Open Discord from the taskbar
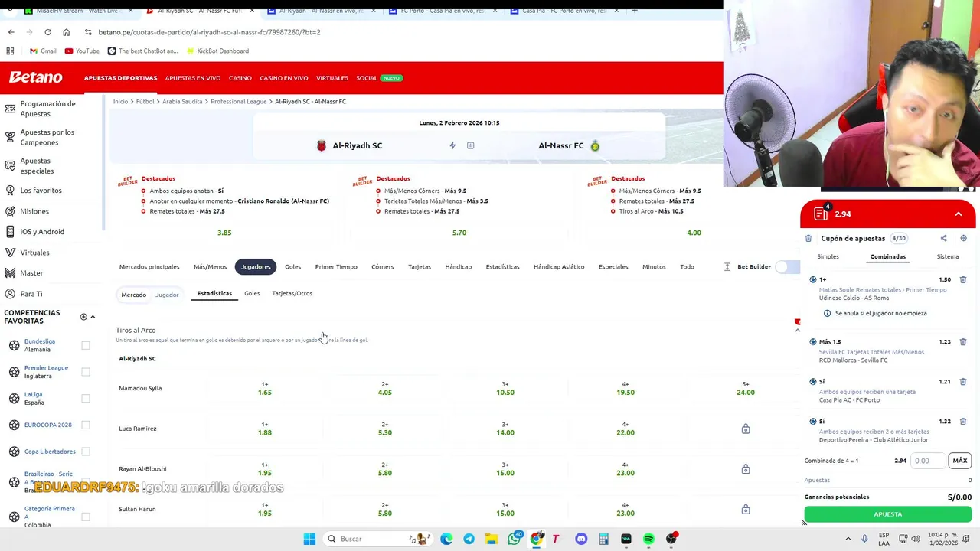The image size is (980, 551). (581, 539)
